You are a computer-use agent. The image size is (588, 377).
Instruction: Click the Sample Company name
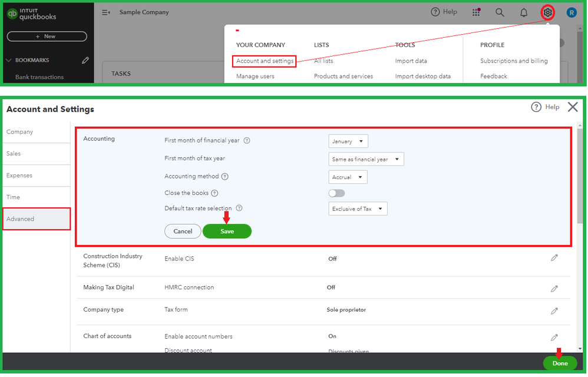pos(144,12)
